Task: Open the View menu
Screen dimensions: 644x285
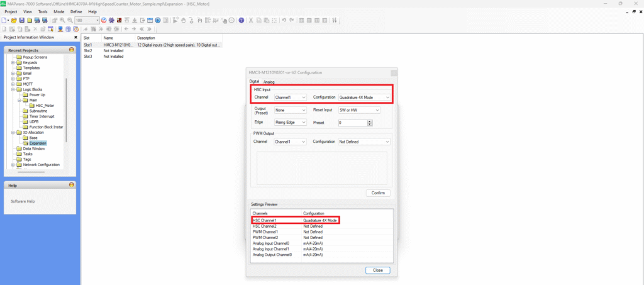Action: [x=28, y=12]
